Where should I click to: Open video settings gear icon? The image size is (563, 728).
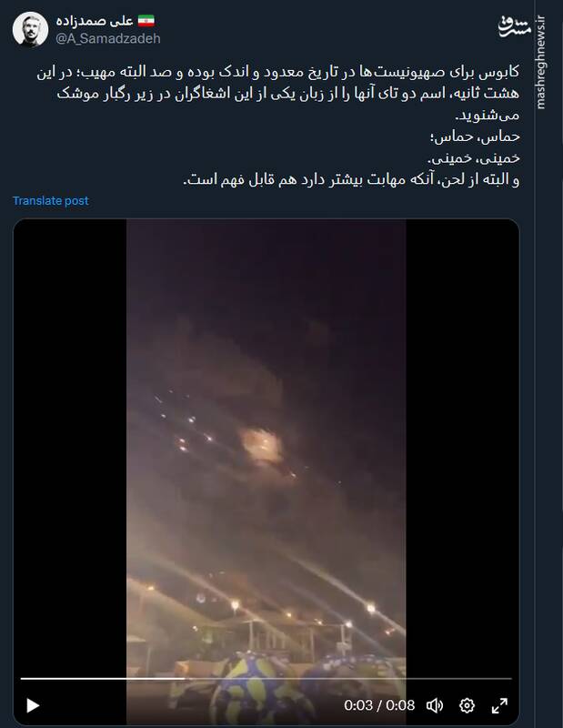pyautogui.click(x=467, y=706)
